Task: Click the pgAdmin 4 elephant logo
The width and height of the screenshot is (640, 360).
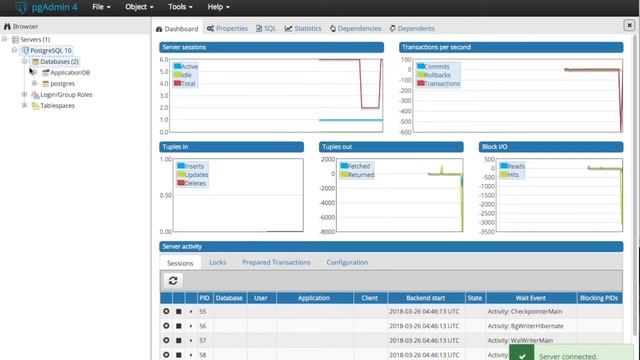Action: (x=21, y=7)
